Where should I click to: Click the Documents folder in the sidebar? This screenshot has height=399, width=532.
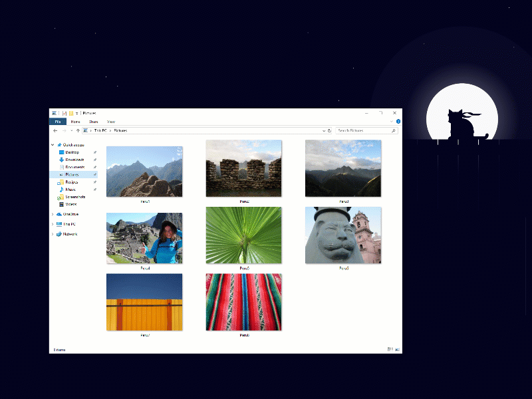pyautogui.click(x=73, y=167)
